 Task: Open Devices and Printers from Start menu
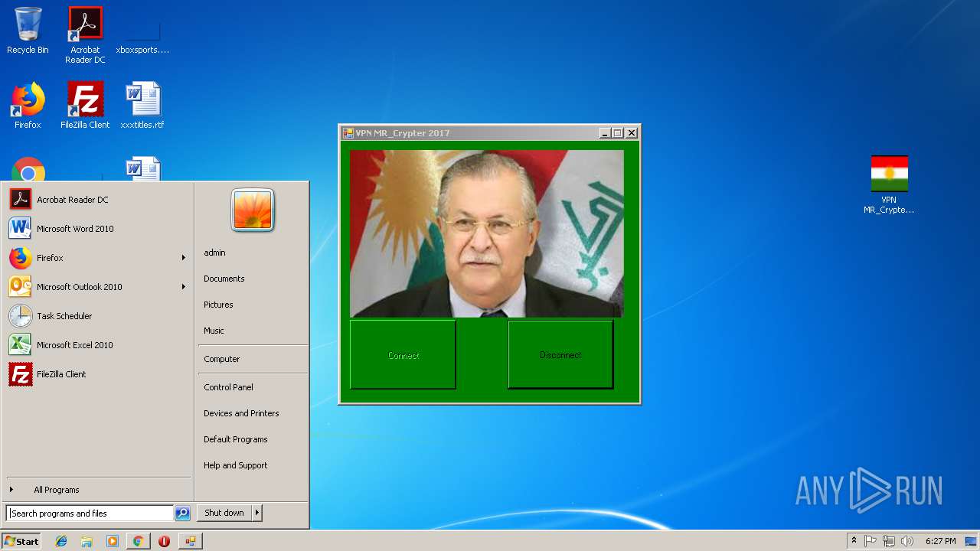(241, 413)
